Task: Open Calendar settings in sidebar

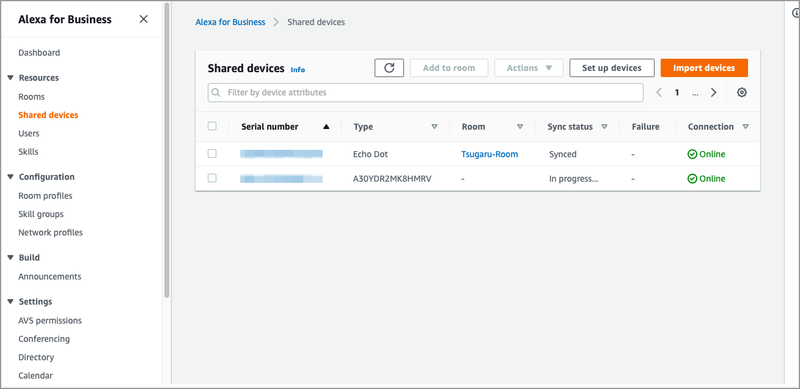Action: point(36,376)
